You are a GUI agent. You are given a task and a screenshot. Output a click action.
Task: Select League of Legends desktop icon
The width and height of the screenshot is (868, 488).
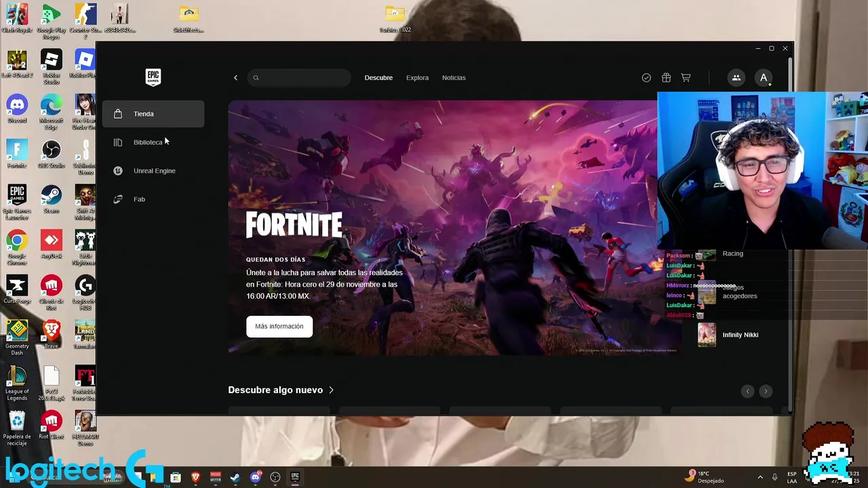tap(17, 383)
